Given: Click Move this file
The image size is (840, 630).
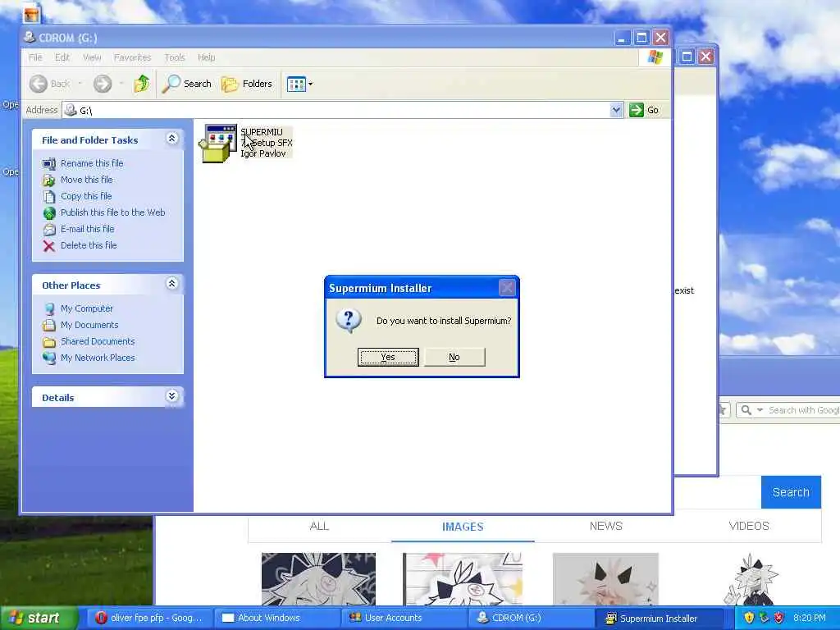Looking at the screenshot, I should click(x=87, y=180).
